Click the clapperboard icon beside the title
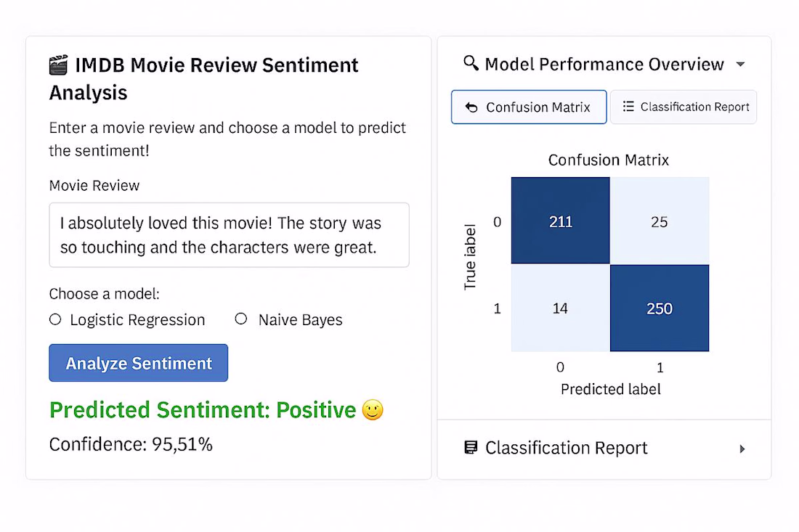Viewport: 799px width, 532px height. point(58,65)
